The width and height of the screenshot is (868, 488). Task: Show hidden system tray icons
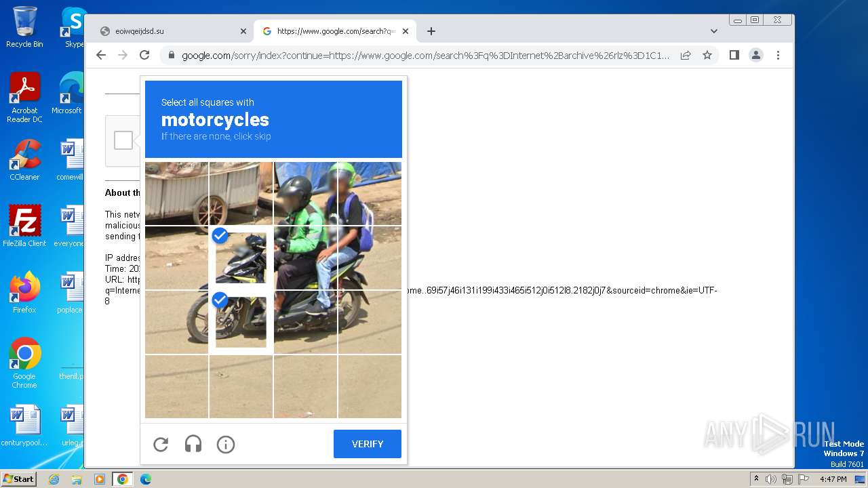pos(756,479)
